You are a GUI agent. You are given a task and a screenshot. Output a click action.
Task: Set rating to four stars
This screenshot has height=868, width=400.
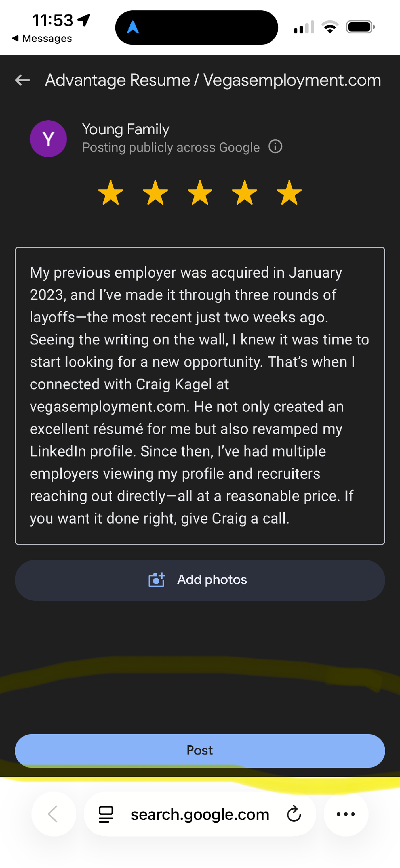click(244, 193)
